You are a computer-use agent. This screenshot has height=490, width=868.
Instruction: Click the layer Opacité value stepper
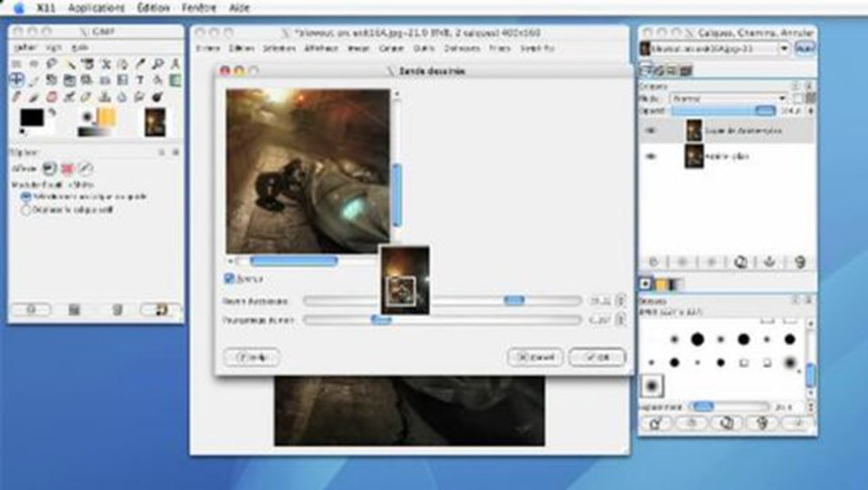click(x=810, y=111)
